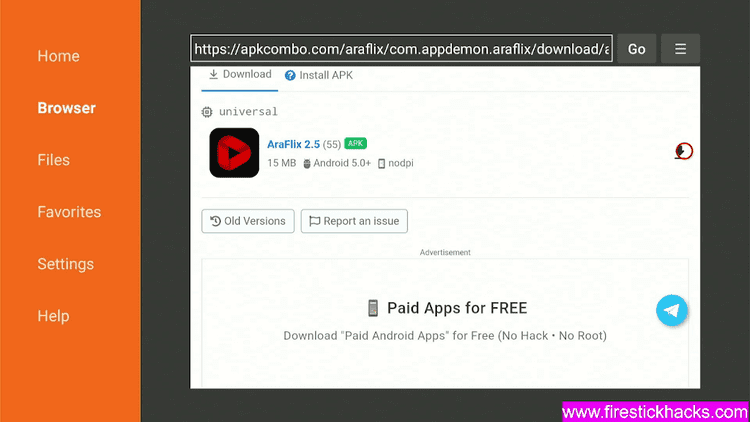Viewport: 750px width, 422px height.
Task: Open Files in the sidebar
Action: (54, 160)
